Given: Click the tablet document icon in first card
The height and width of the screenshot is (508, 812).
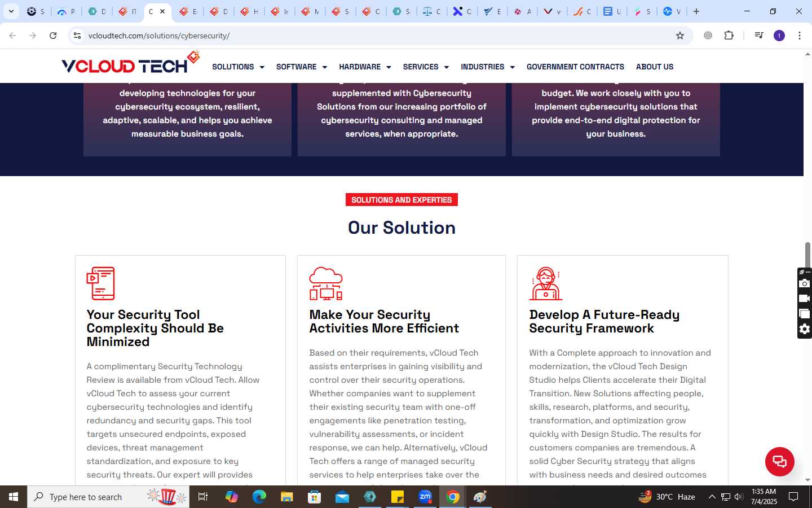Looking at the screenshot, I should tap(100, 283).
